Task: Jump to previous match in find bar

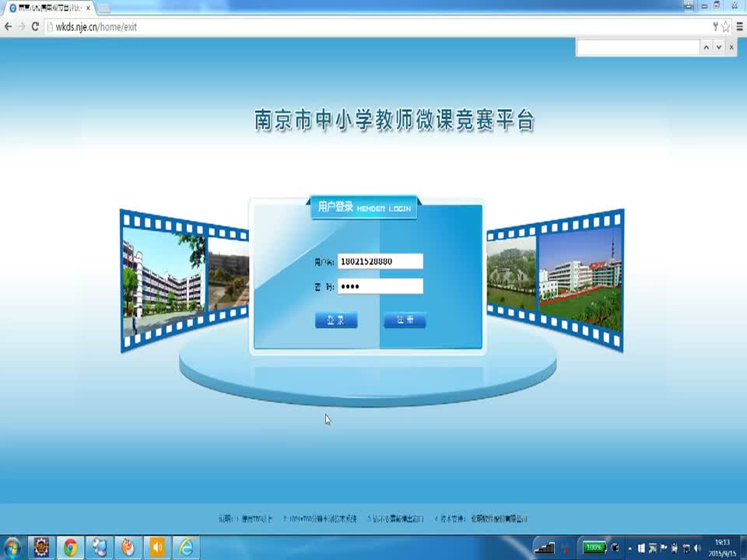Action: [x=706, y=47]
